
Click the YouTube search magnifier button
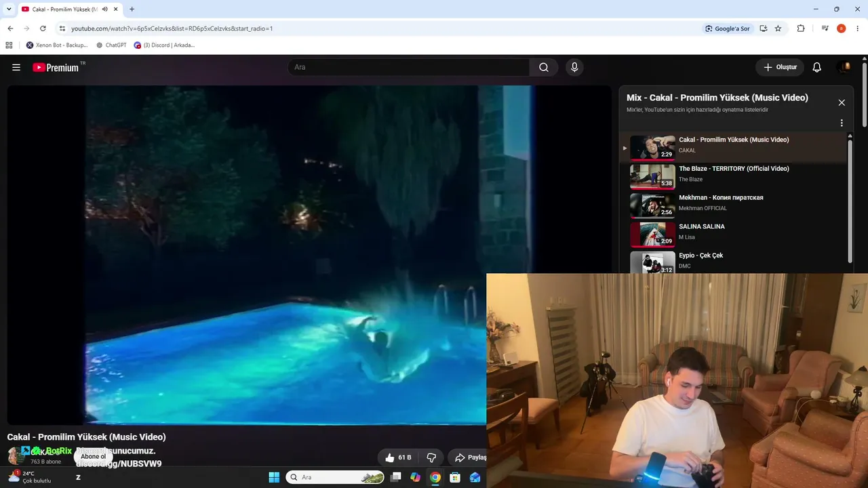[x=544, y=67]
